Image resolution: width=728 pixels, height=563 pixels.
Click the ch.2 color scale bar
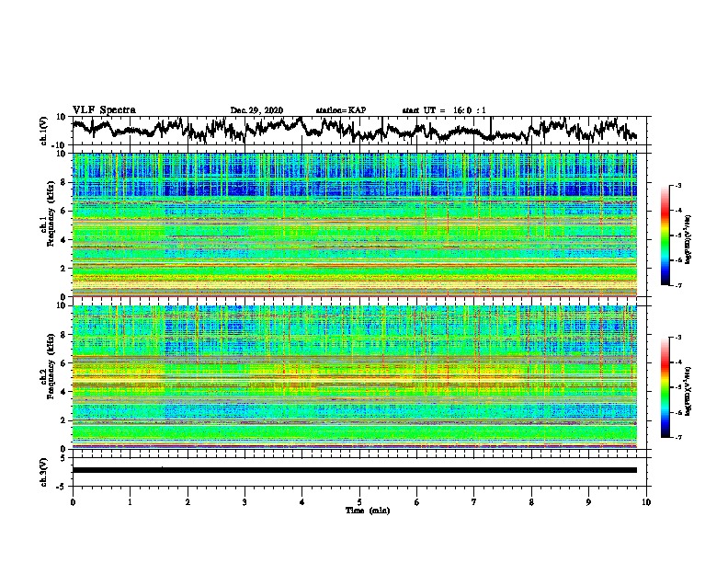click(665, 387)
